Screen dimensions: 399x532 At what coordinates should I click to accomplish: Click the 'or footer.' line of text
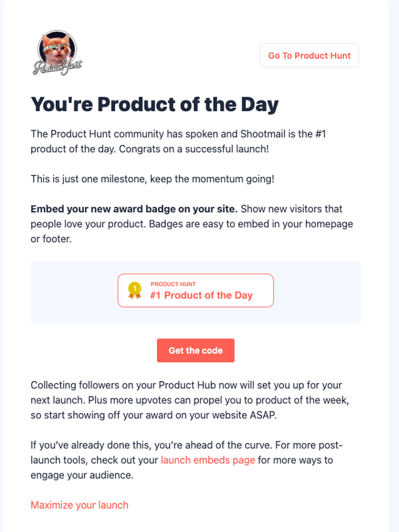(51, 239)
